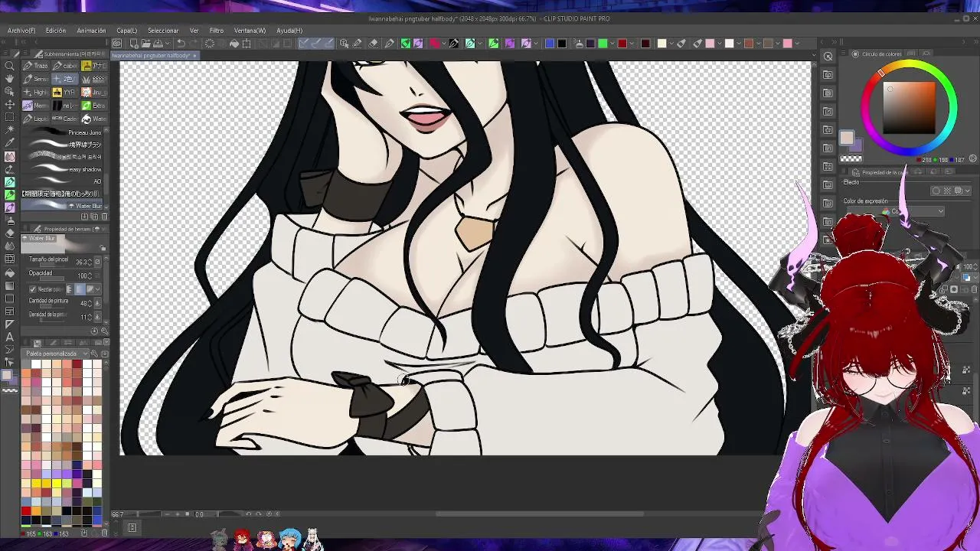Select the rectangular Selection tool
Image resolution: width=980 pixels, height=551 pixels.
click(x=10, y=117)
